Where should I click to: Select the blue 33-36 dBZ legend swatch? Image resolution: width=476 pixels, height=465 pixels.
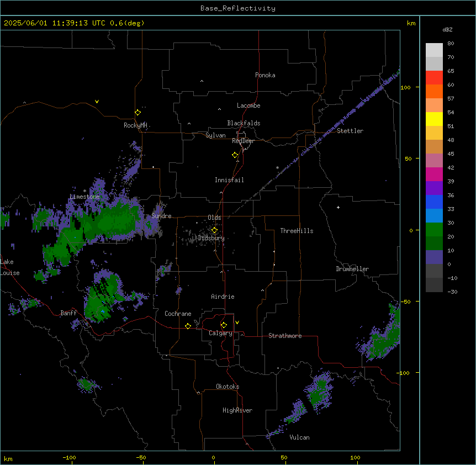[434, 202]
